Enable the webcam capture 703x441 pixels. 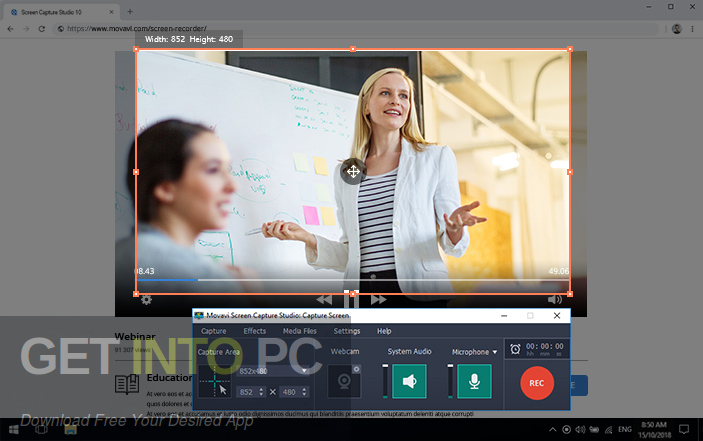344,381
